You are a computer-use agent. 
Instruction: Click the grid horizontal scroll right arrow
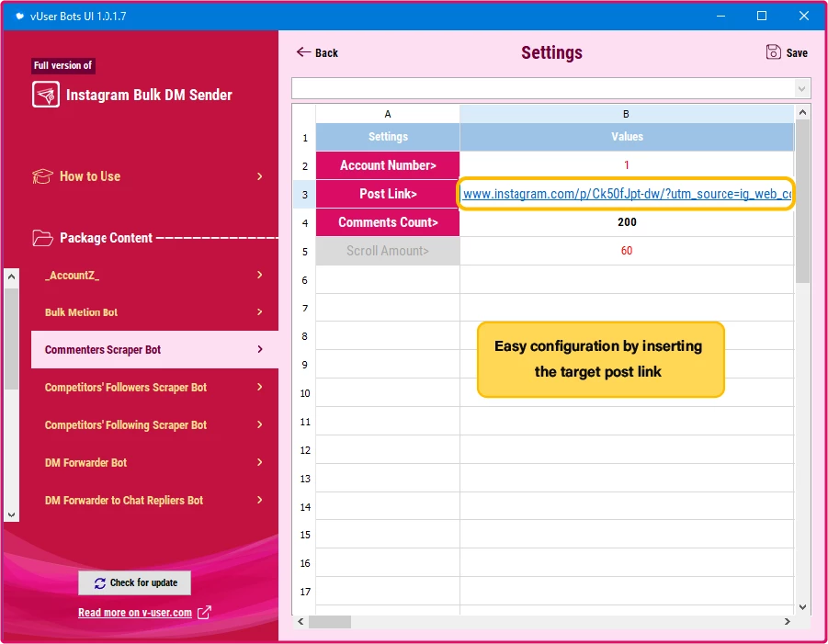788,622
